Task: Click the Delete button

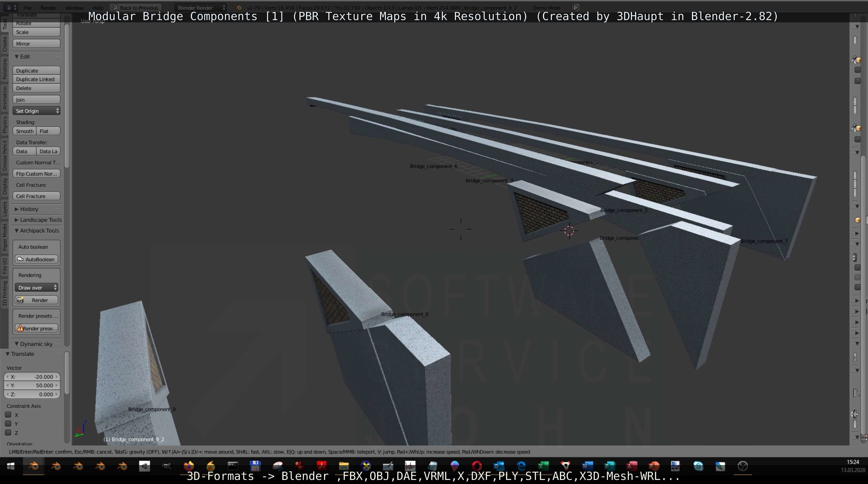Action: (x=36, y=88)
